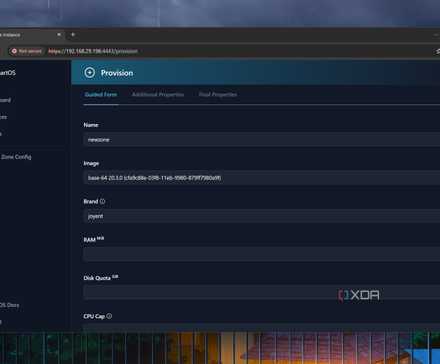Screen dimensions: 440x364
Task: Click the RAM input field
Action: coord(262,254)
